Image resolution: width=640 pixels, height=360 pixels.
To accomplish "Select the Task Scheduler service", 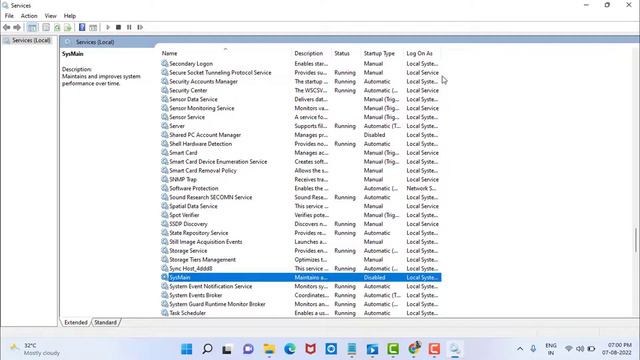I will pyautogui.click(x=300, y=313).
